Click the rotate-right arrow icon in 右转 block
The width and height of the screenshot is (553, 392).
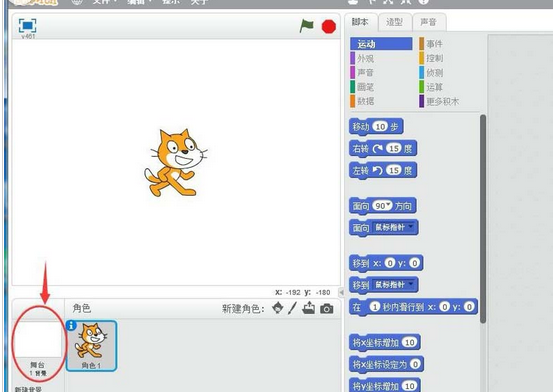pyautogui.click(x=377, y=149)
